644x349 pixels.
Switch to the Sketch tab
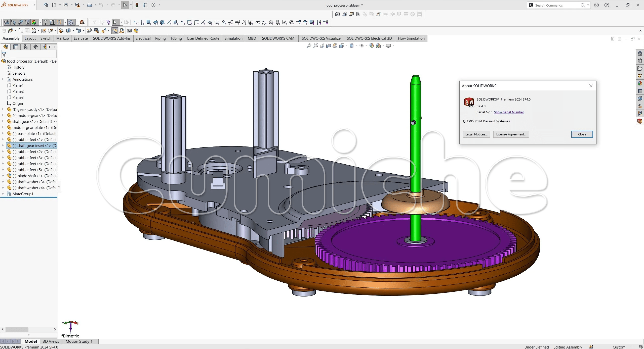tap(46, 38)
